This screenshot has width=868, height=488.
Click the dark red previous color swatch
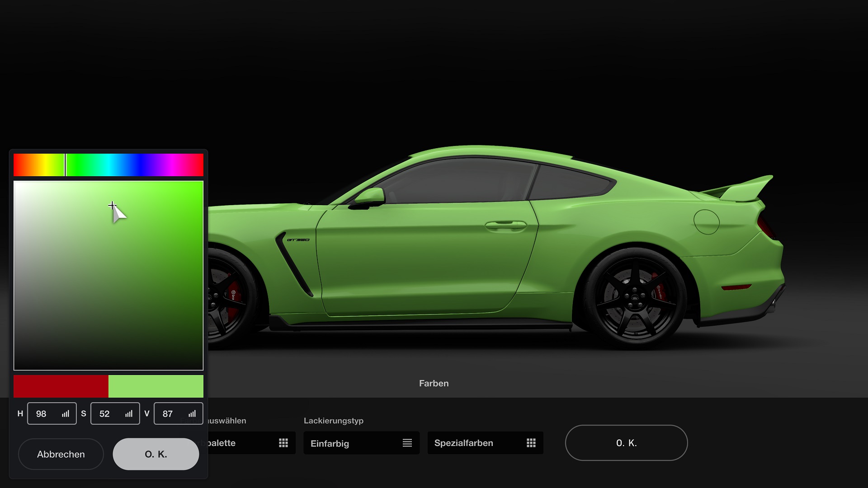(x=61, y=386)
